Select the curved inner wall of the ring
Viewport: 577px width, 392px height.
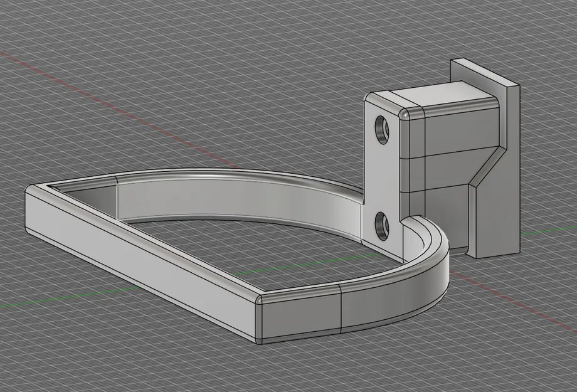click(239, 200)
